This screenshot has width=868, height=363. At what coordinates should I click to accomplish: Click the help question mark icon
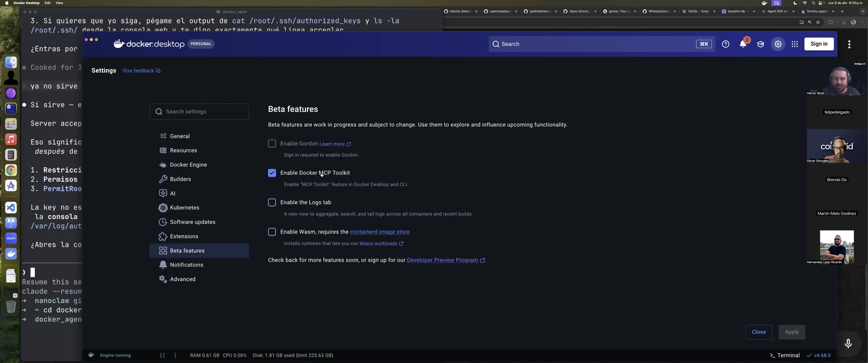point(725,44)
